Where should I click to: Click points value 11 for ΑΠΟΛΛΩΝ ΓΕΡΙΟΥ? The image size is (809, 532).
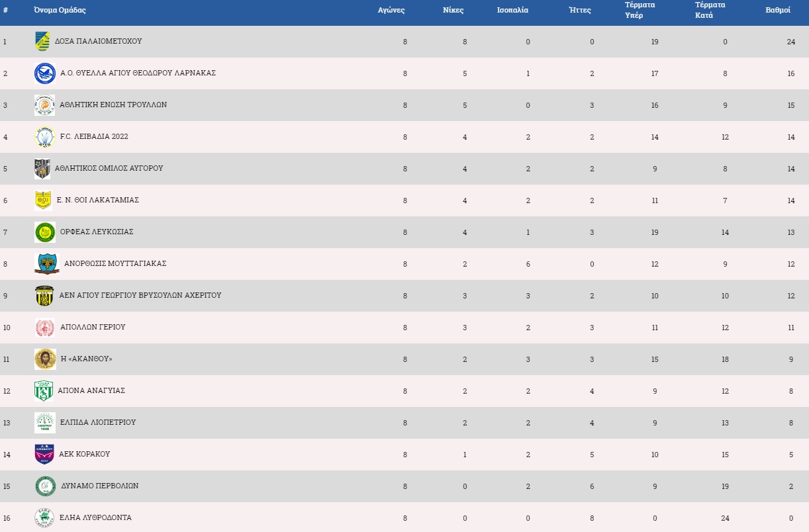tap(791, 328)
